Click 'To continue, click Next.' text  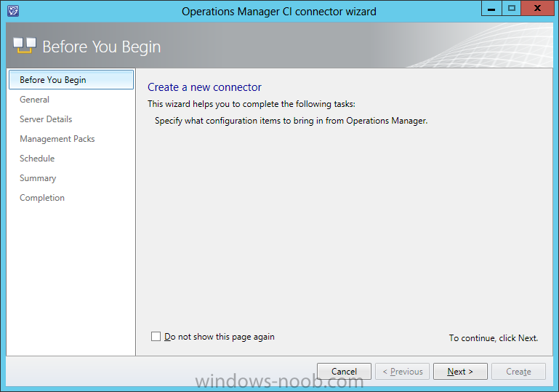[494, 337]
